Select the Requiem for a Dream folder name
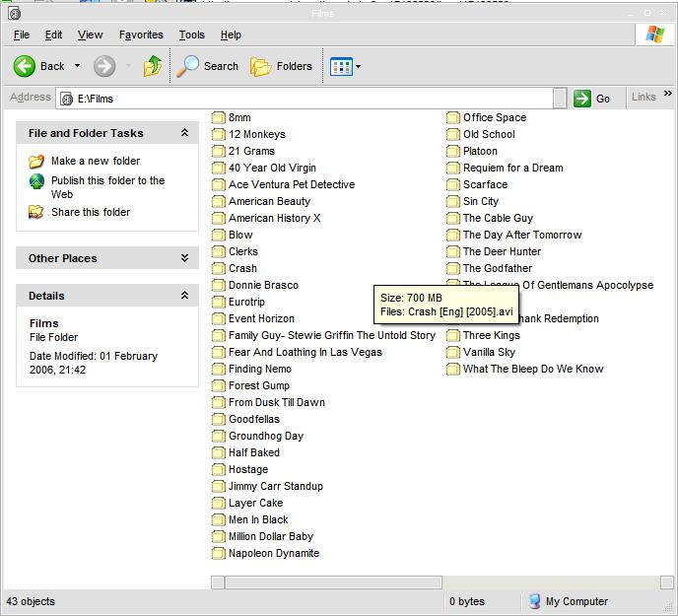Screen dimensions: 678x616 click(x=512, y=168)
